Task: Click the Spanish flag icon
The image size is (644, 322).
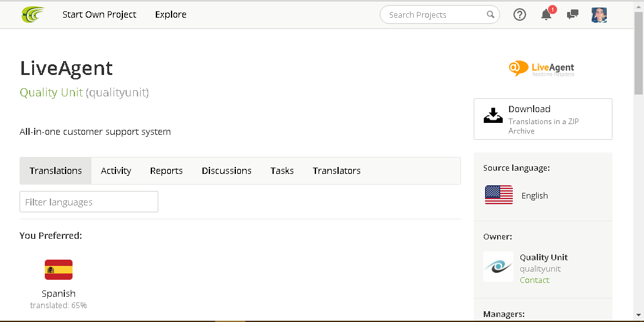Action: 59,270
